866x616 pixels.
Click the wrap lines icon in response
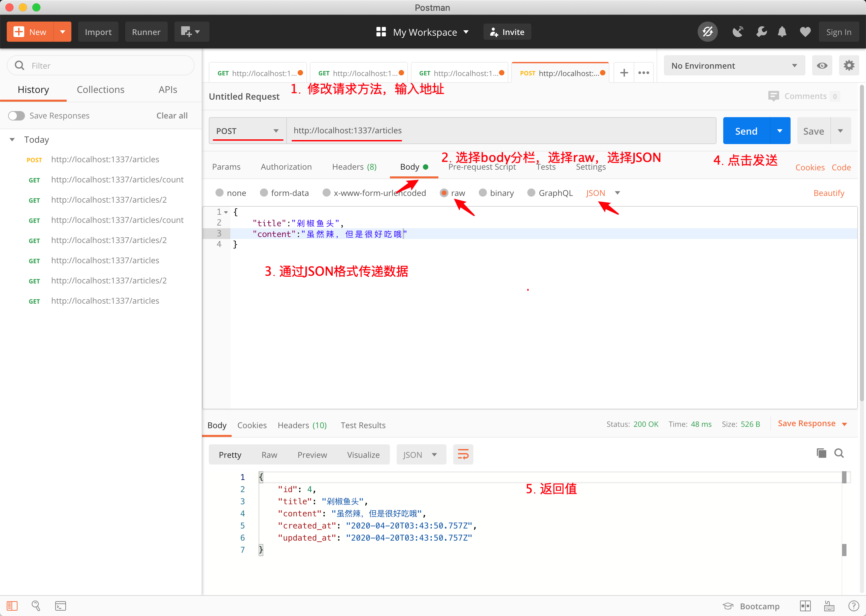click(463, 454)
